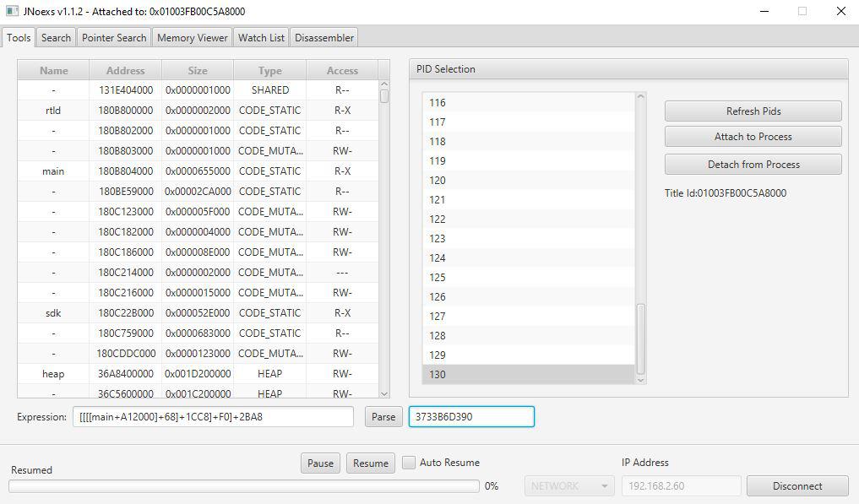
Task: Go to the Watch List tab
Action: coord(261,37)
